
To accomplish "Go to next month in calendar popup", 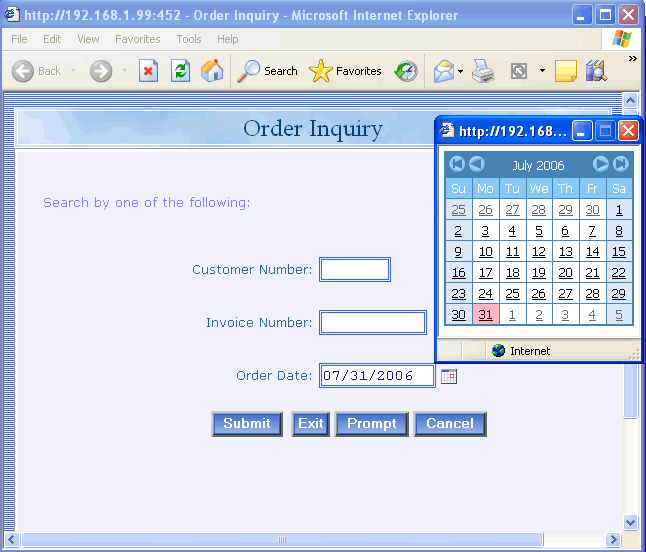I will pyautogui.click(x=600, y=164).
